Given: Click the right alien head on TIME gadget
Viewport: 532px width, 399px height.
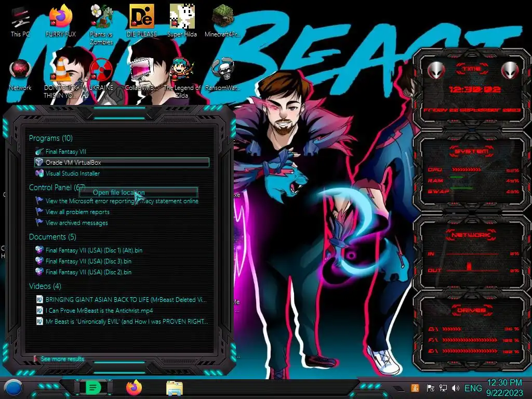Looking at the screenshot, I should tap(510, 71).
